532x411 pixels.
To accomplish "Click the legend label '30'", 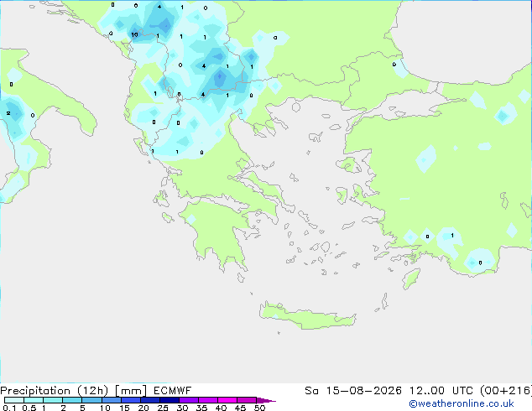I will coord(182,408).
